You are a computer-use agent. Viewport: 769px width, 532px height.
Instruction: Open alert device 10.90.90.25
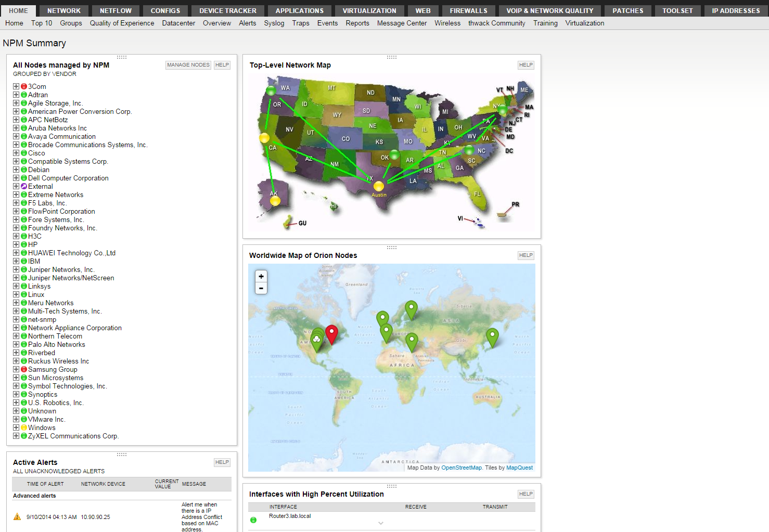tap(95, 517)
